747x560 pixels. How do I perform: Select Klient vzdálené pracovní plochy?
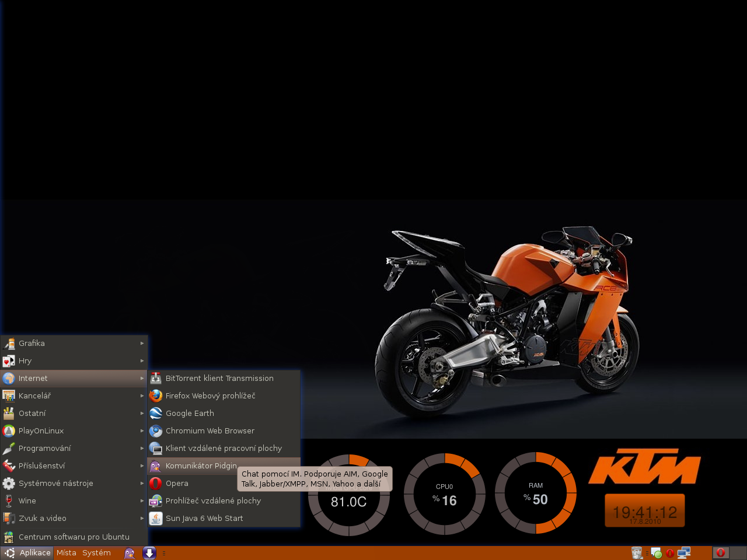224,448
